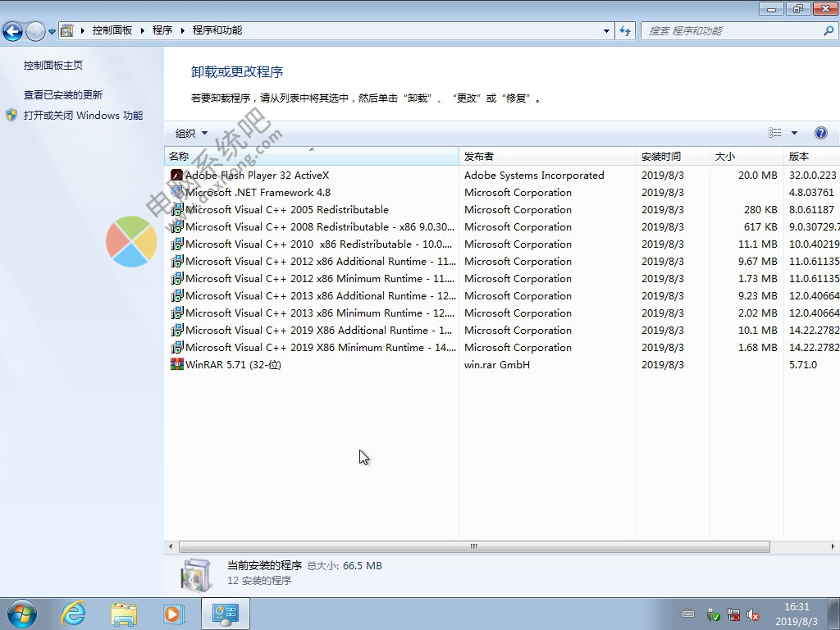The width and height of the screenshot is (840, 630).
Task: Click the change view icon
Action: (x=774, y=133)
